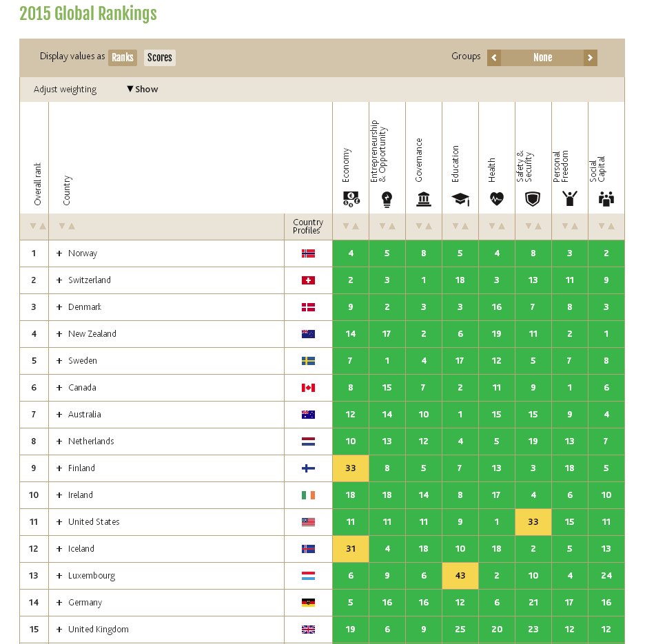Click the Education graduation cap icon

click(x=460, y=200)
